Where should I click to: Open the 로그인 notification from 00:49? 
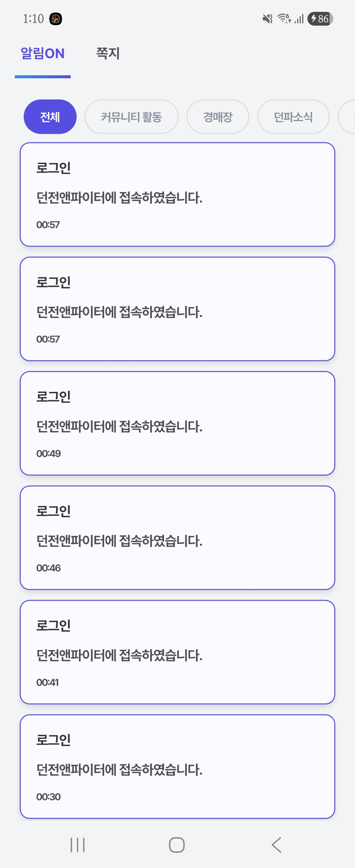tap(177, 423)
